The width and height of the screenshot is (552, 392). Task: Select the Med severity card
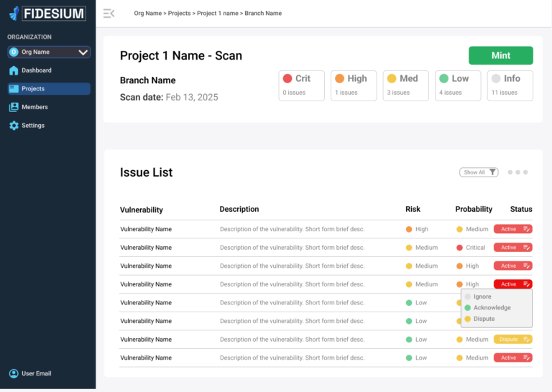tap(405, 85)
